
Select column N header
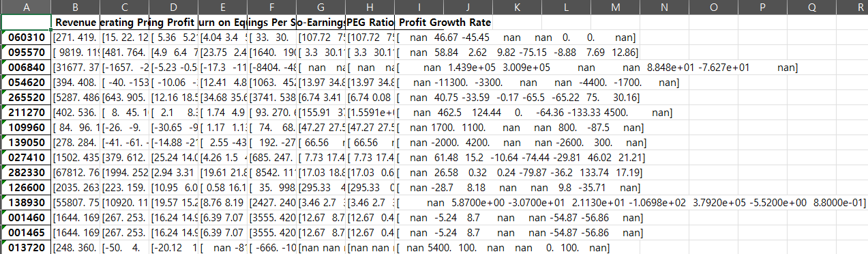664,7
